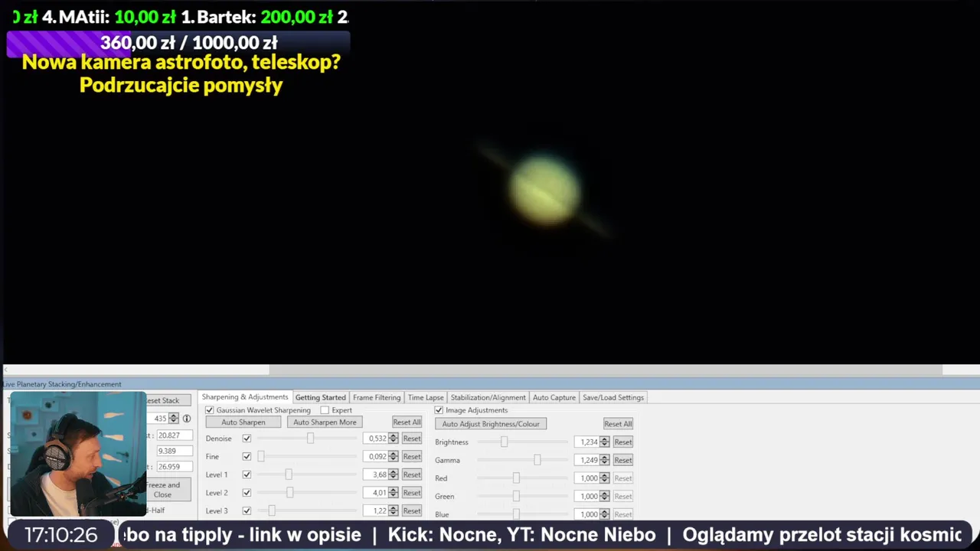Toggle the Level 3 checkbox
Screen dimensions: 980x551
tap(247, 510)
